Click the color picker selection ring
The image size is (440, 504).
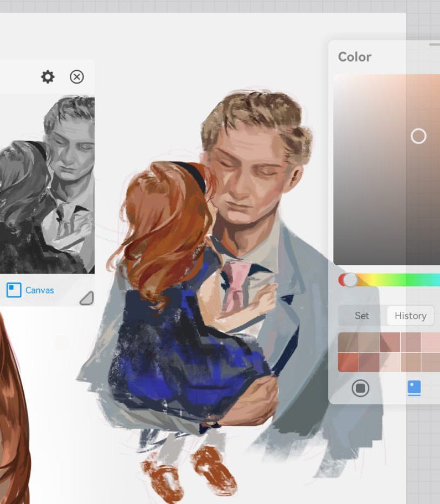tap(418, 136)
